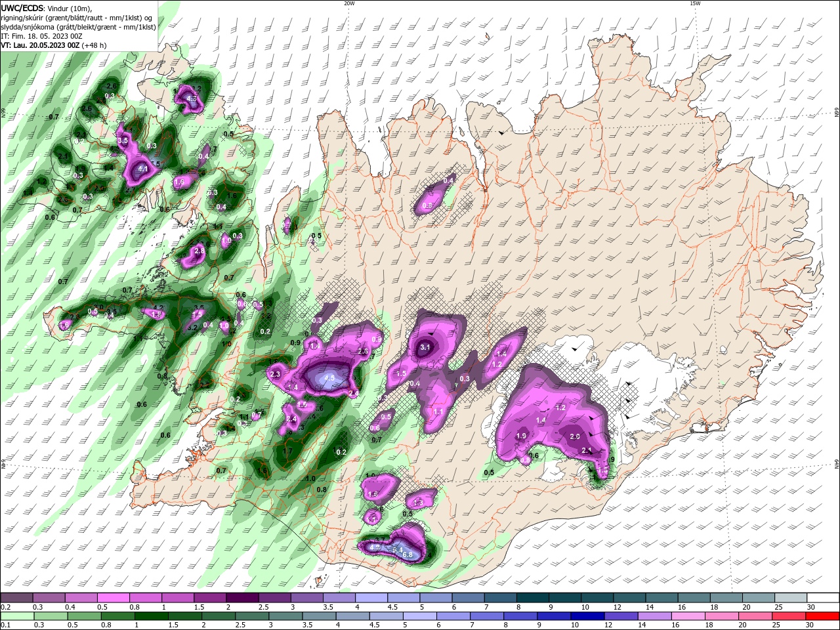Select the bright pink 0.5–0.8 snow legend swatch
This screenshot has width=840, height=630.
point(113,598)
